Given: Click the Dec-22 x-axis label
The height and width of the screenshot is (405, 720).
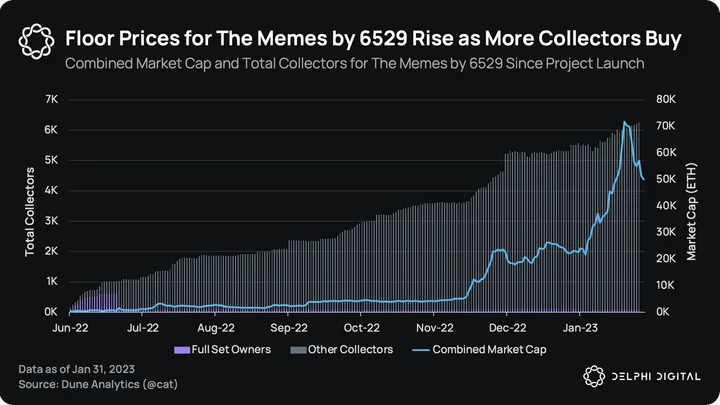Looking at the screenshot, I should point(507,328).
